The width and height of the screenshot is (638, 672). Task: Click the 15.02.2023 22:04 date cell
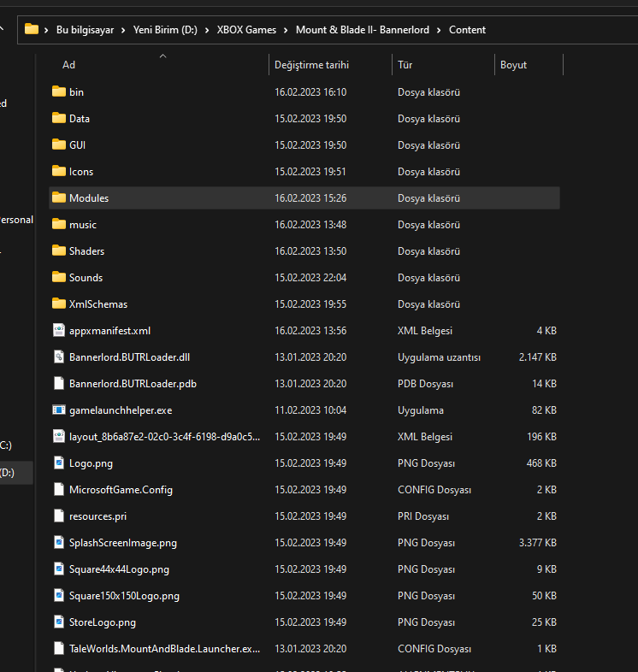[310, 277]
